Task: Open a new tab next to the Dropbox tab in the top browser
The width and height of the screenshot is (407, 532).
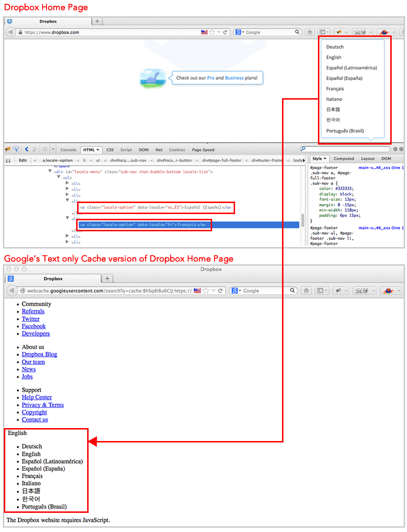Action: (97, 21)
